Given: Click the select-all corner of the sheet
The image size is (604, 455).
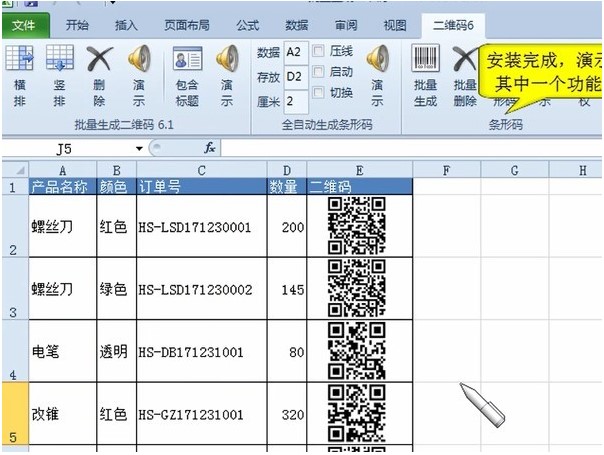Looking at the screenshot, I should tap(15, 170).
